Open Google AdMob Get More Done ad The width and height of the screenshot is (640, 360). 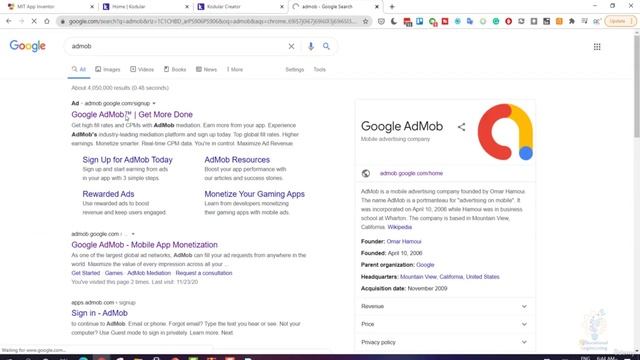[132, 115]
